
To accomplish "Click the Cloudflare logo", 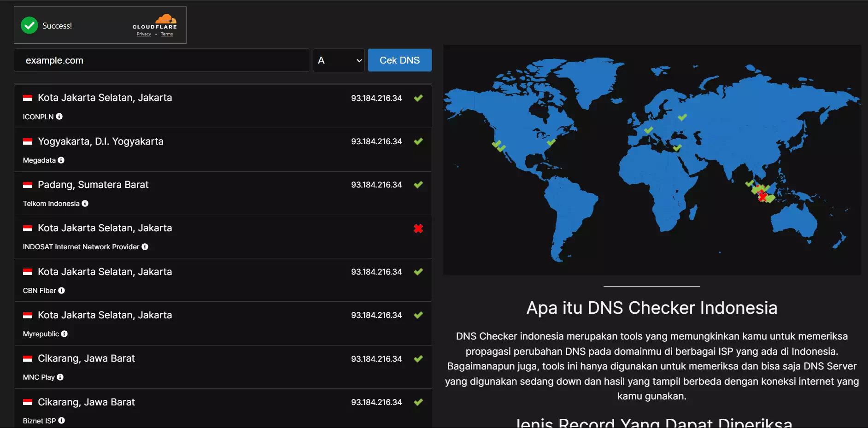I will 155,22.
